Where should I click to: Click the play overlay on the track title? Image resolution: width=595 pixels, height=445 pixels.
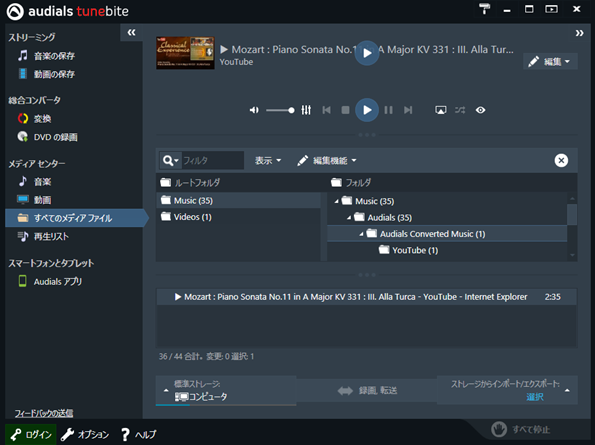(x=367, y=53)
